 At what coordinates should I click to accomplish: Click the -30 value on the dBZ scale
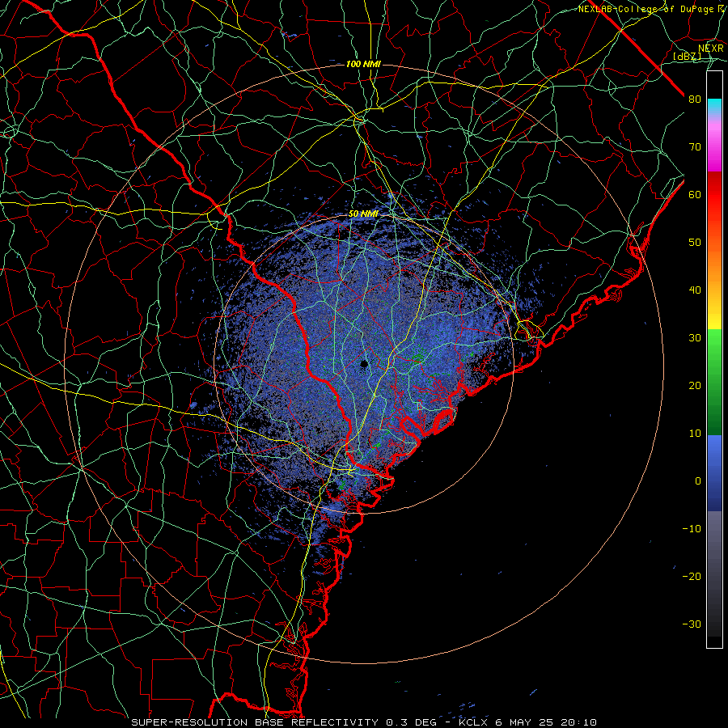tap(692, 624)
